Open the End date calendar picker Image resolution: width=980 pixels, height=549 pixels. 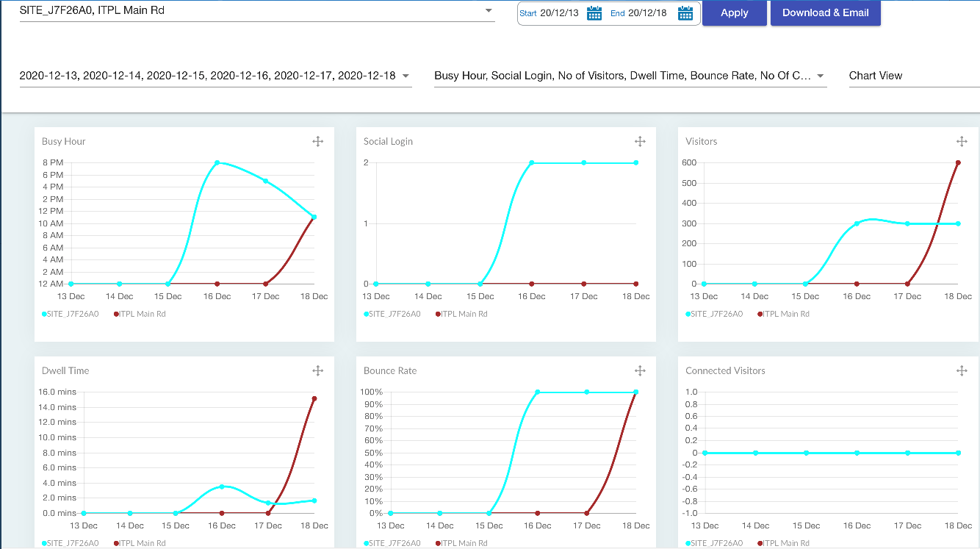click(685, 13)
